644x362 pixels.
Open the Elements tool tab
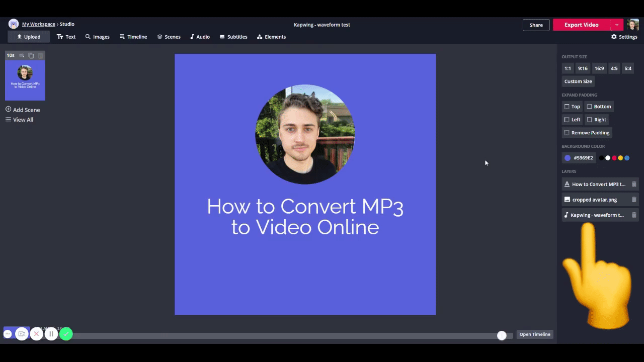pos(271,37)
